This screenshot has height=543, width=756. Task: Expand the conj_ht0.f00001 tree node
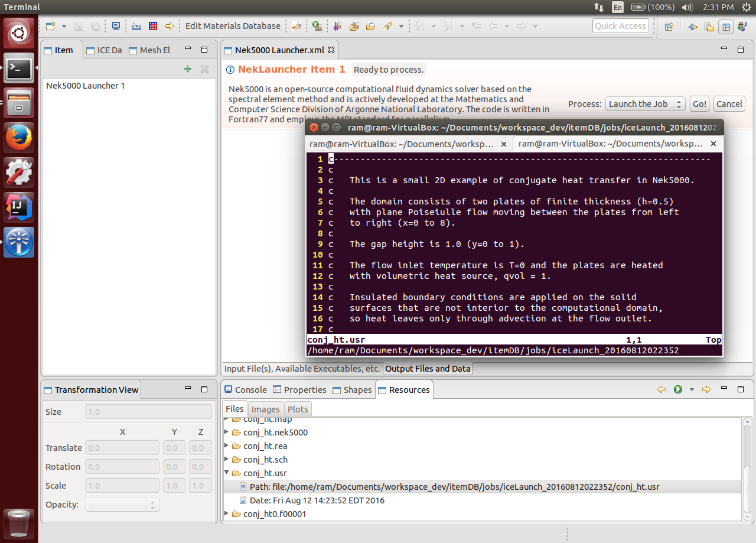pyautogui.click(x=227, y=514)
